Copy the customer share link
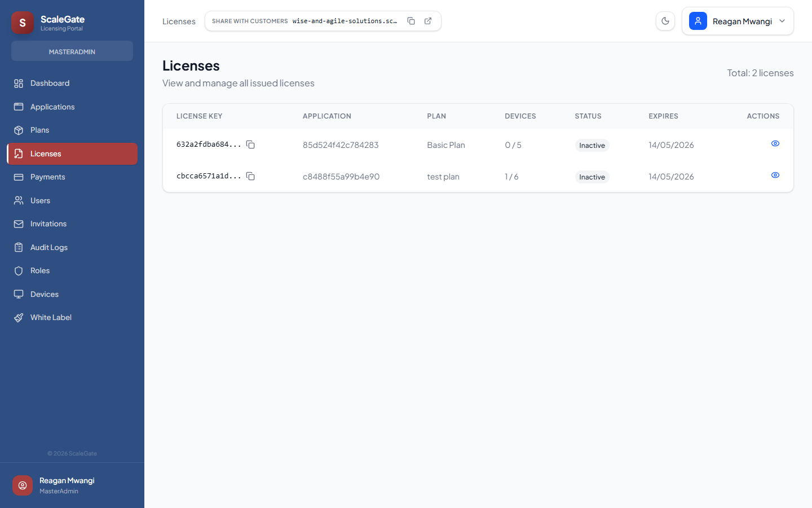The image size is (812, 508). tap(411, 21)
